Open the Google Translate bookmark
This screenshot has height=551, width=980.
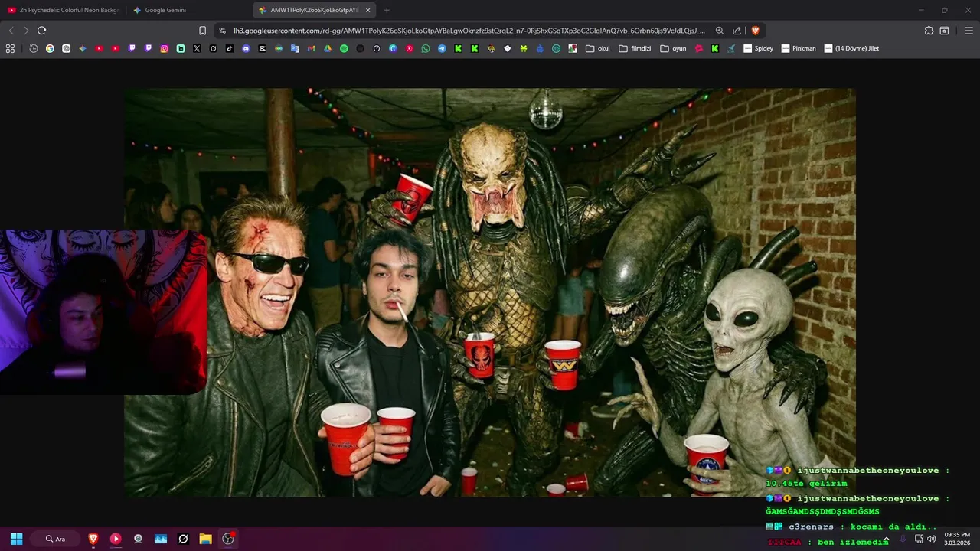tap(295, 48)
